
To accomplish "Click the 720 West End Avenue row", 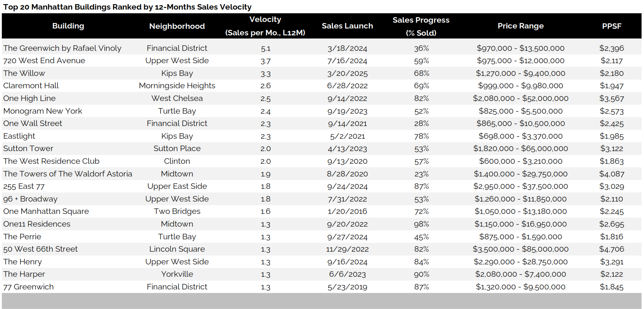I will 321,61.
